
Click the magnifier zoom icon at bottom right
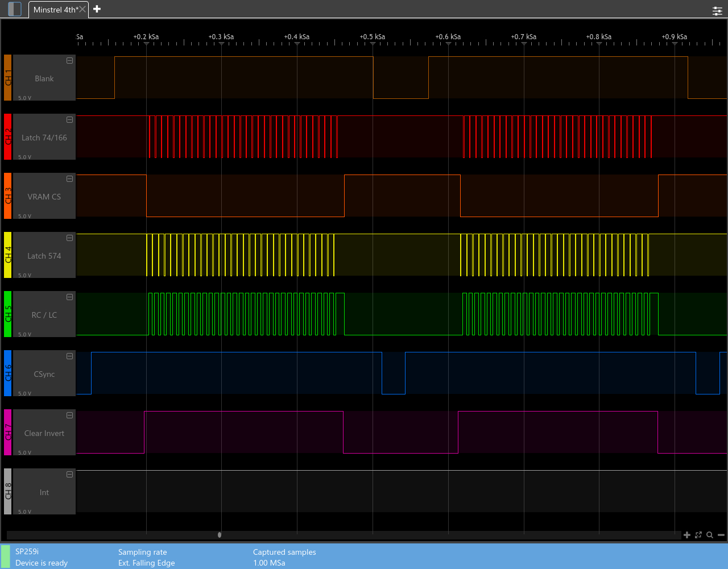[x=710, y=535]
